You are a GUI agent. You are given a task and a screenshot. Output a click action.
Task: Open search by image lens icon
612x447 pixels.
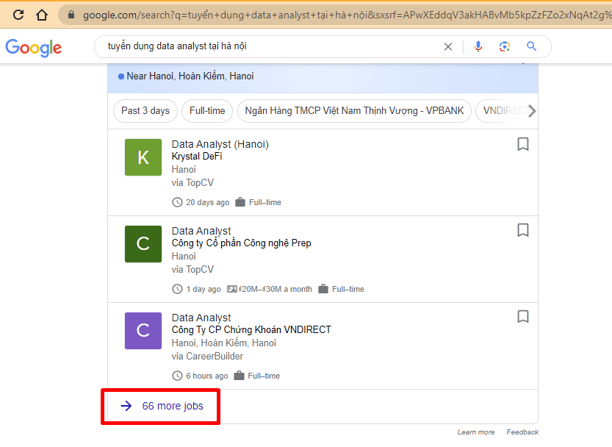504,46
